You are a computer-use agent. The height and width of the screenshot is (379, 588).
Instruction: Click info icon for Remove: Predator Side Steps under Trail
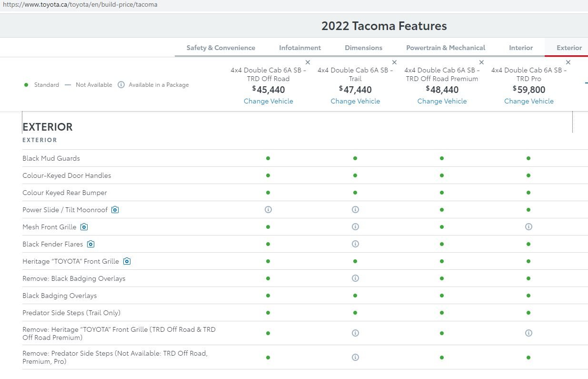coord(355,358)
